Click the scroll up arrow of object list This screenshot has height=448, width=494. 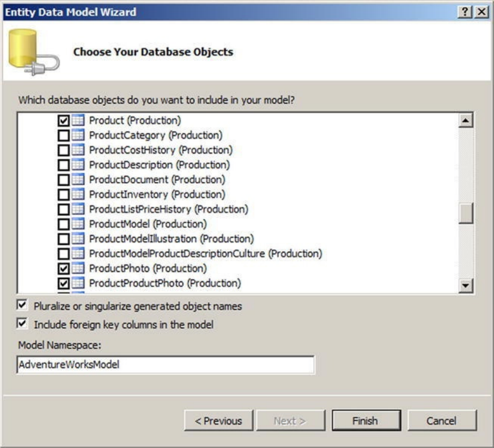point(466,121)
